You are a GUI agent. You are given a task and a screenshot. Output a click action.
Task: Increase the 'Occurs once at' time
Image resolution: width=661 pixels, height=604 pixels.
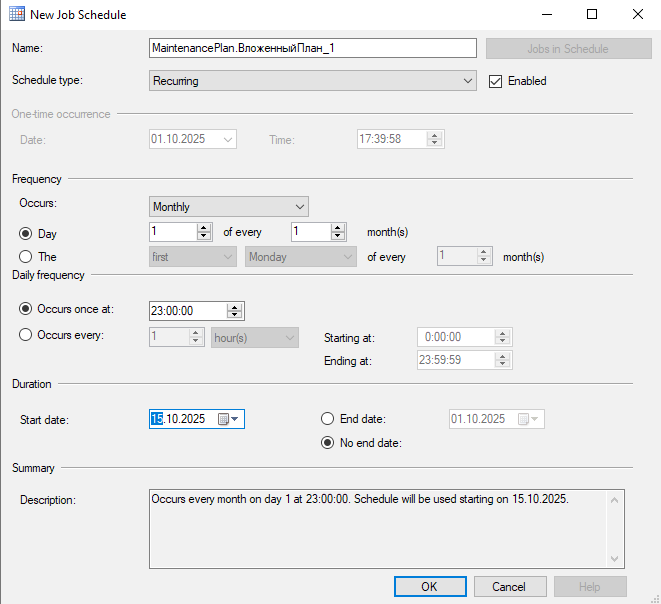click(x=235, y=306)
